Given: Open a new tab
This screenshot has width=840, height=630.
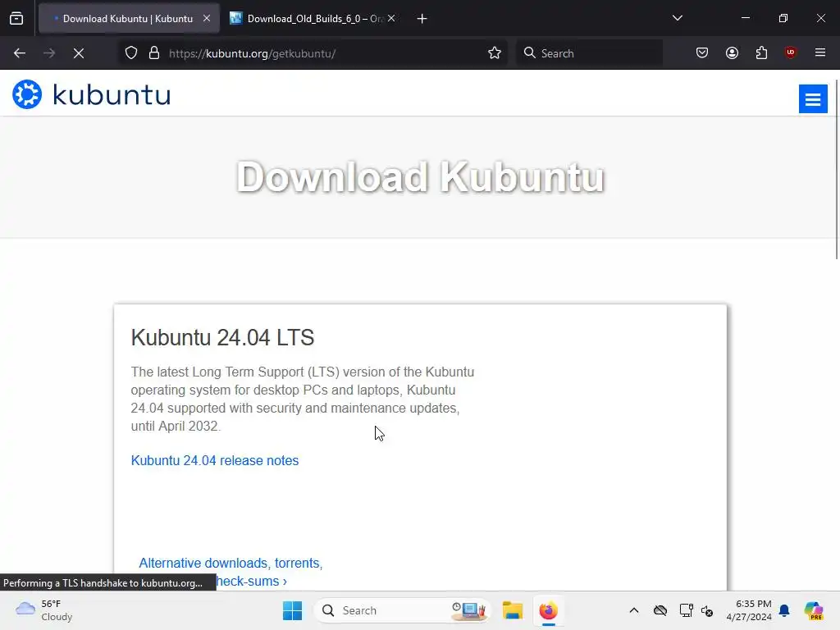Looking at the screenshot, I should pos(422,19).
